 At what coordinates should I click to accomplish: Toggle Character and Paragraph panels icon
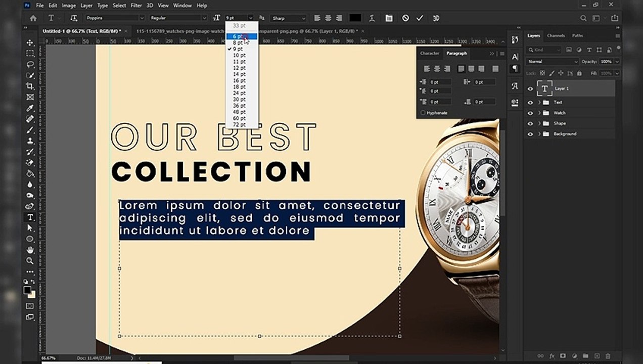point(389,18)
